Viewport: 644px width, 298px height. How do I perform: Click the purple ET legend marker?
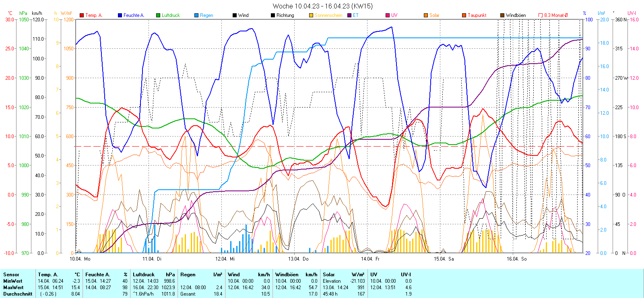349,15
